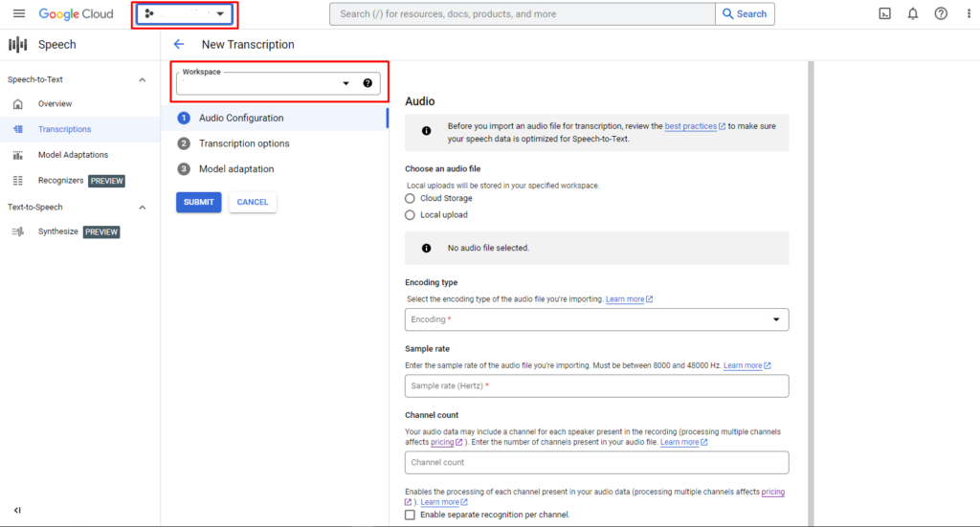Screen dimensions: 980x527
Task: Open the project selector dropdown
Action: (185, 13)
